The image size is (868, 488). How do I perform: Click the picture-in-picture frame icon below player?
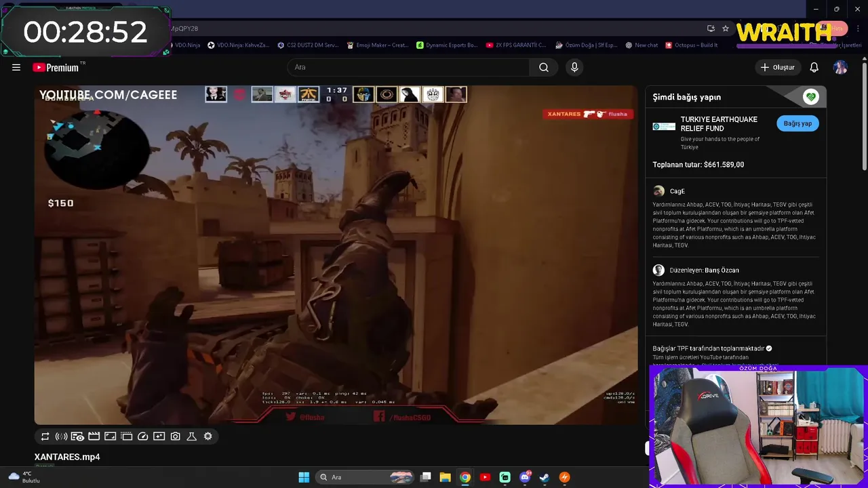click(x=110, y=436)
